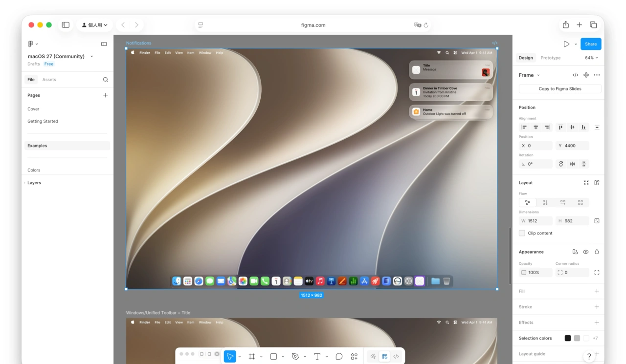Open the Actions and resources tool

coord(354,357)
